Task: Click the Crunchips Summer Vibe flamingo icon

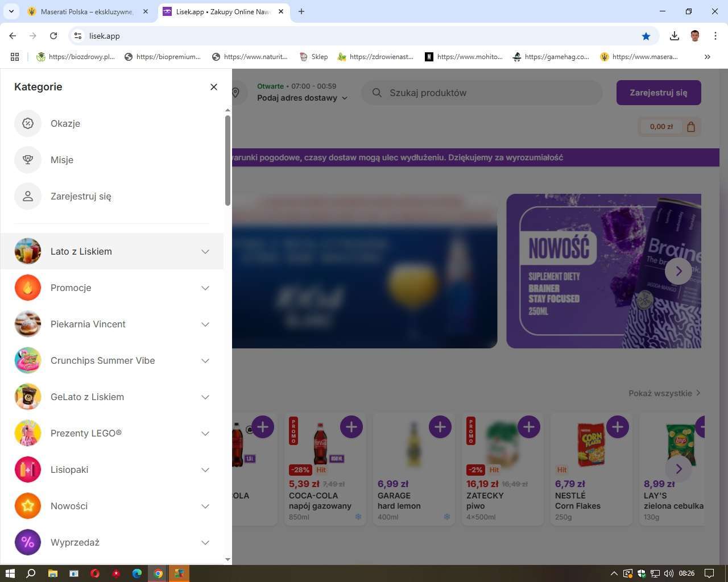Action: coord(28,360)
